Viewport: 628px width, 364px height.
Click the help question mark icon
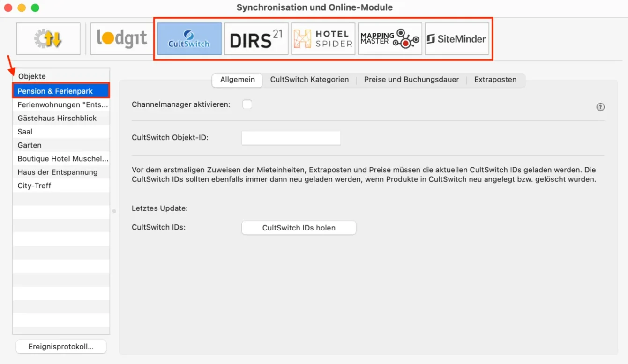[600, 107]
